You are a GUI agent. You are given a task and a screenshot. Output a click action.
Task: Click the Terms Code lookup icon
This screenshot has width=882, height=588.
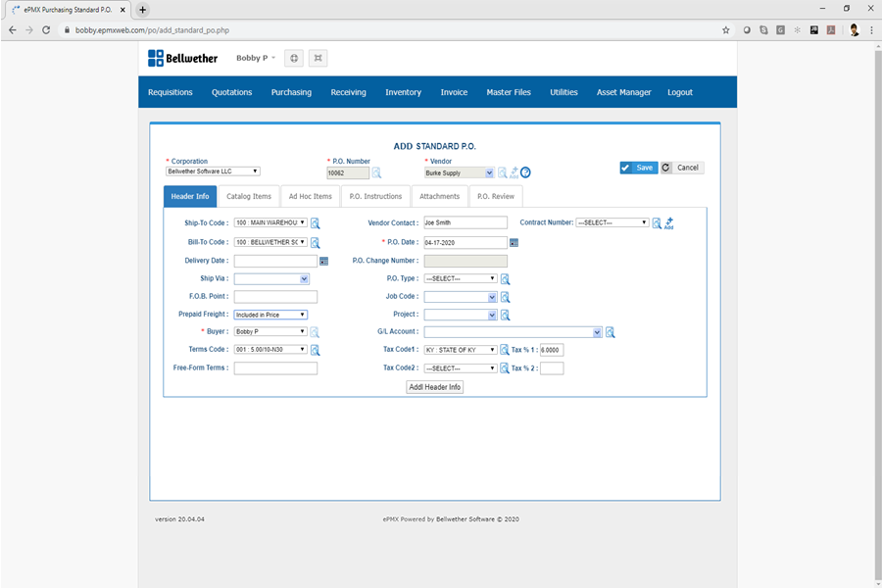click(316, 350)
